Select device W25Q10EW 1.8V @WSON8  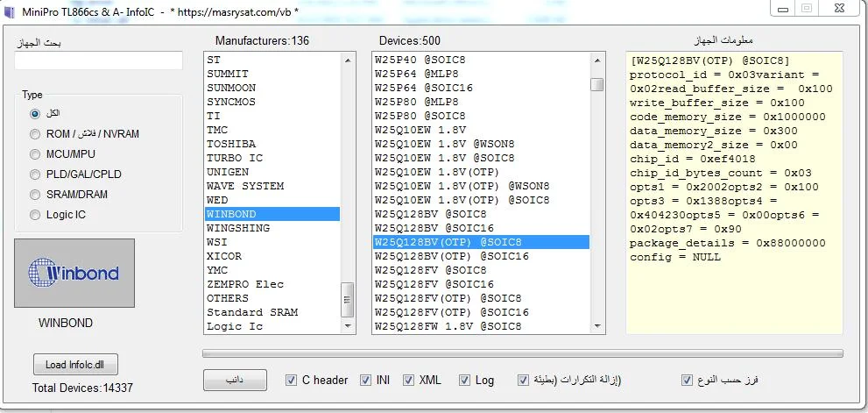pos(481,144)
